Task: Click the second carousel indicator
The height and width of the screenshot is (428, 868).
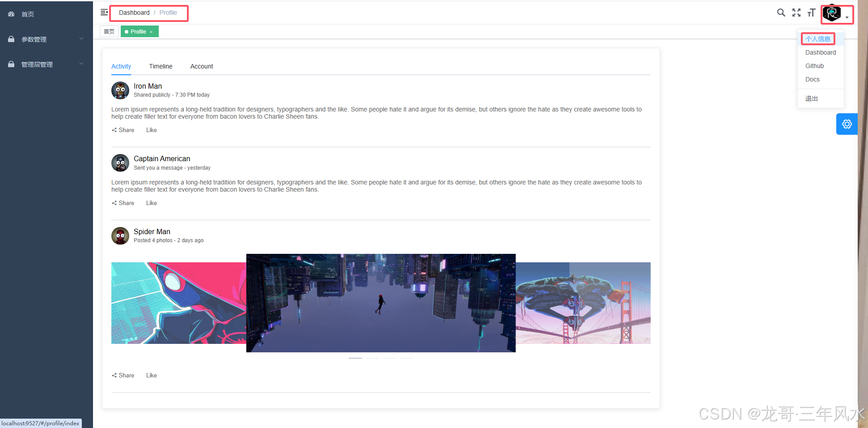Action: coord(373,358)
